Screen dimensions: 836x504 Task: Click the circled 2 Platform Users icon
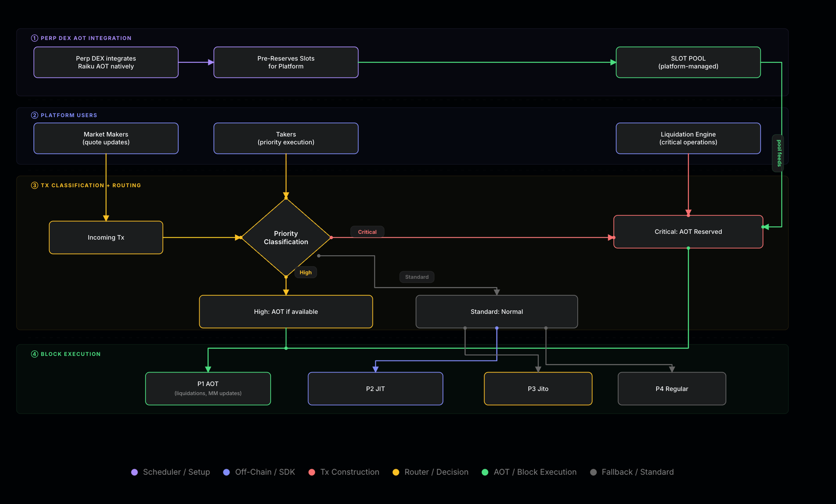pos(34,115)
